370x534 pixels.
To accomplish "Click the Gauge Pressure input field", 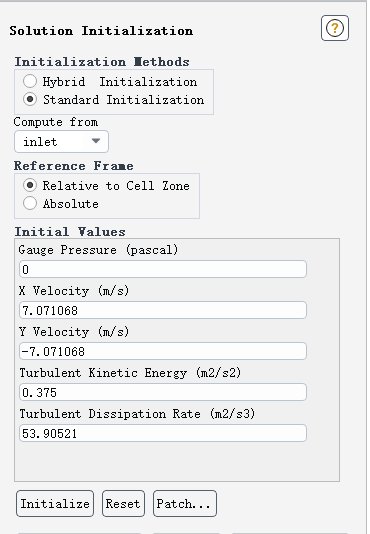I will 163,269.
